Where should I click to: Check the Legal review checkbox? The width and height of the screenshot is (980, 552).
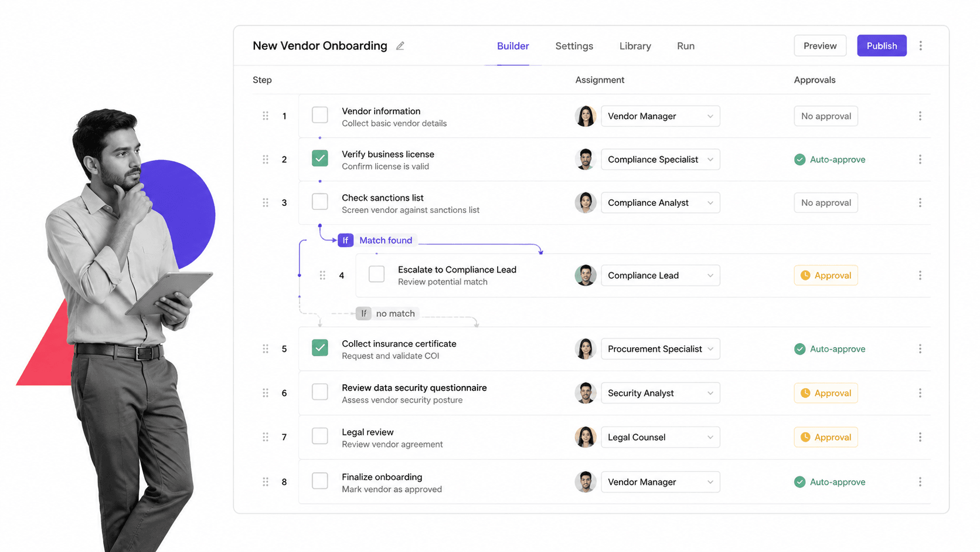tap(320, 436)
